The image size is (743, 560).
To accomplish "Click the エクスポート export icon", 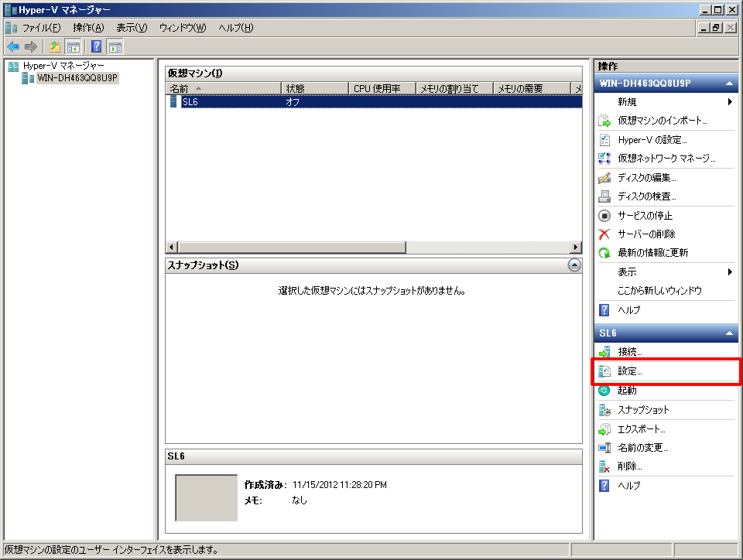I will tap(604, 429).
